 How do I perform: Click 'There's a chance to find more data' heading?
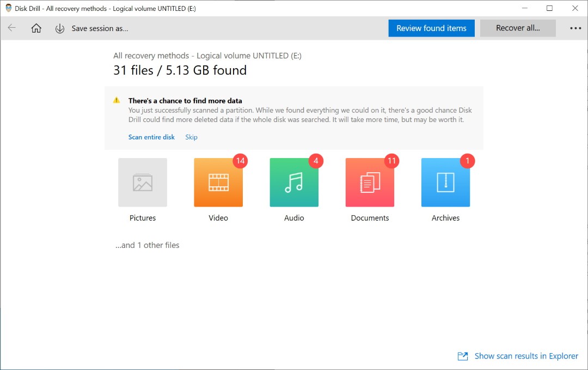185,101
